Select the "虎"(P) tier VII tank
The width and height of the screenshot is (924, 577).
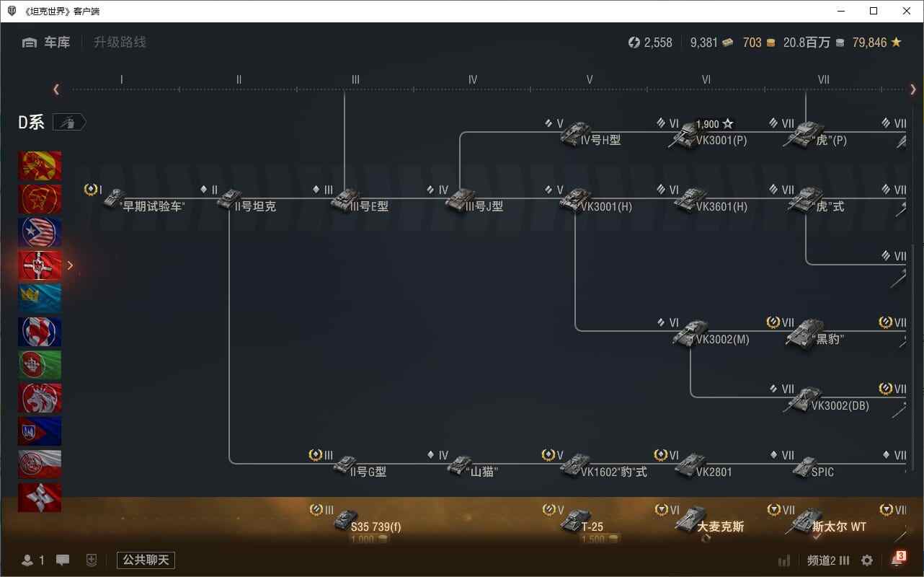click(816, 134)
